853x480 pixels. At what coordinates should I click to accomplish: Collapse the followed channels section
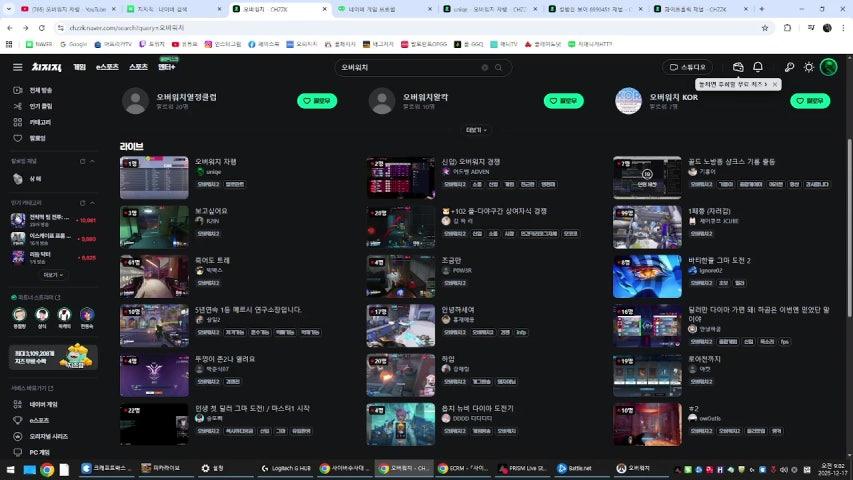92,162
